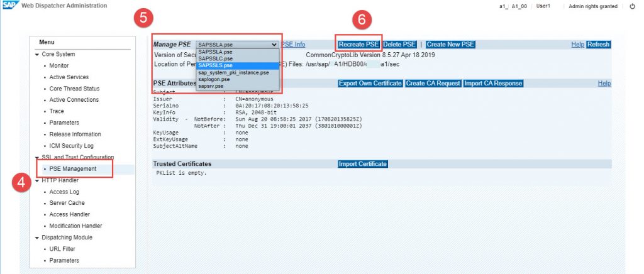Open the Manage PSE dropdown
The image size is (644, 274).
237,44
